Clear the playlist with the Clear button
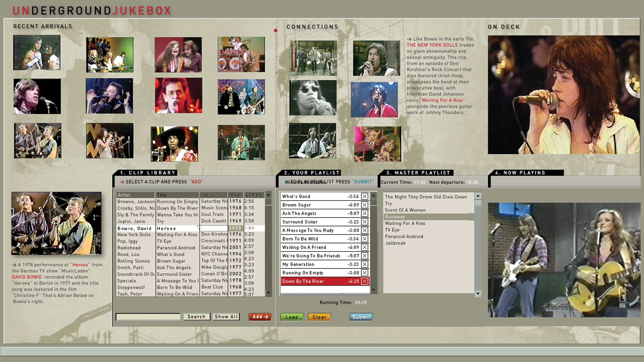 click(319, 317)
